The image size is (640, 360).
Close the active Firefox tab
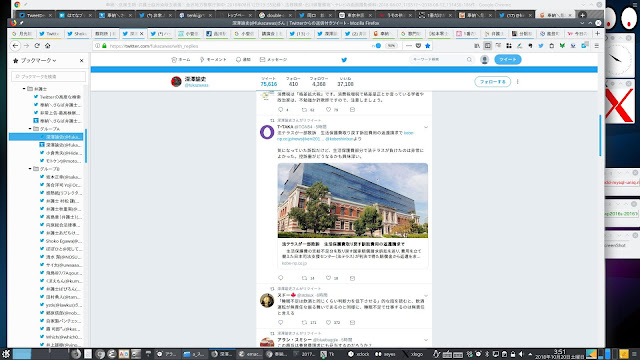pyautogui.click(x=142, y=33)
